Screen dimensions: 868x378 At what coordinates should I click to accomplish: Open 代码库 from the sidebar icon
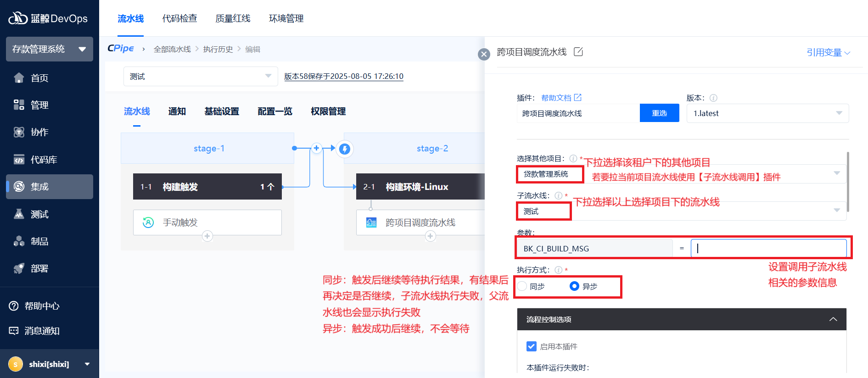[x=19, y=160]
